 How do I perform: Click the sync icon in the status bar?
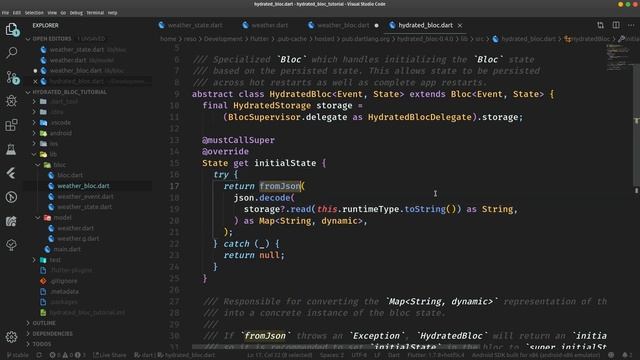(x=39, y=355)
